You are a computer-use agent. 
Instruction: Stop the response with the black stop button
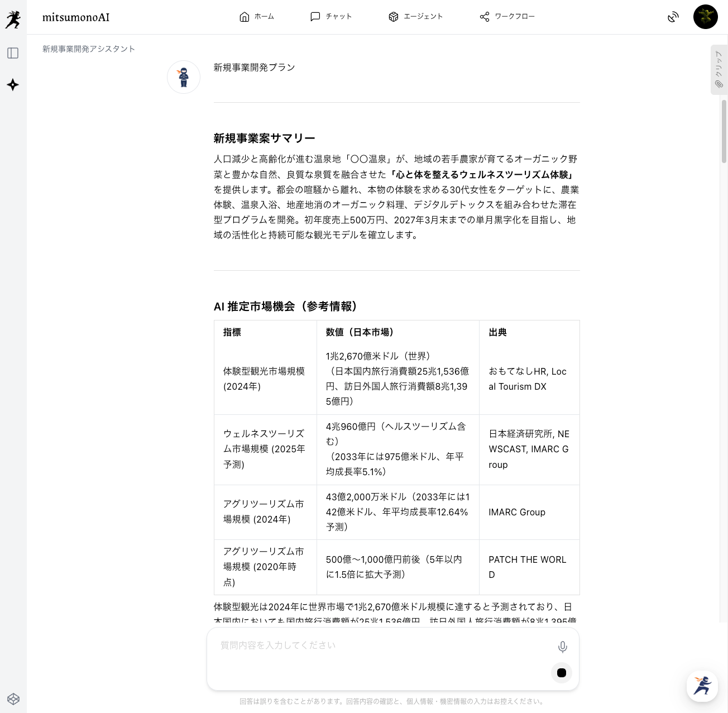pos(561,673)
